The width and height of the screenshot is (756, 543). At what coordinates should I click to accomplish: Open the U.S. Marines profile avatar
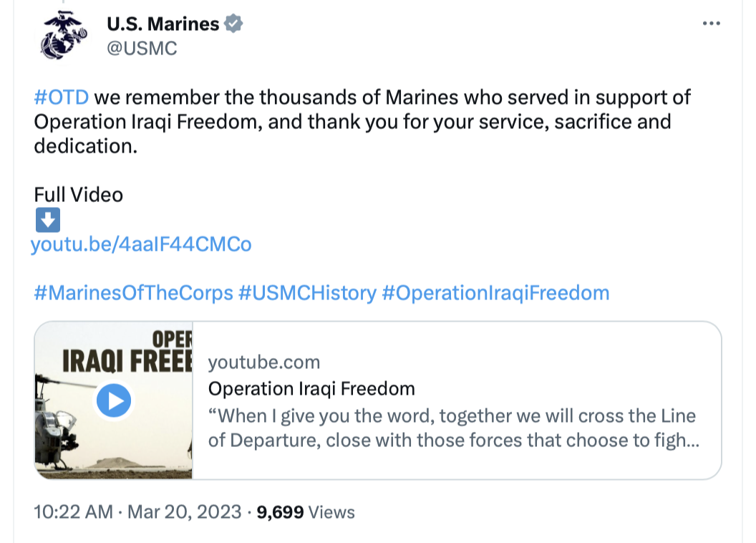[x=63, y=35]
